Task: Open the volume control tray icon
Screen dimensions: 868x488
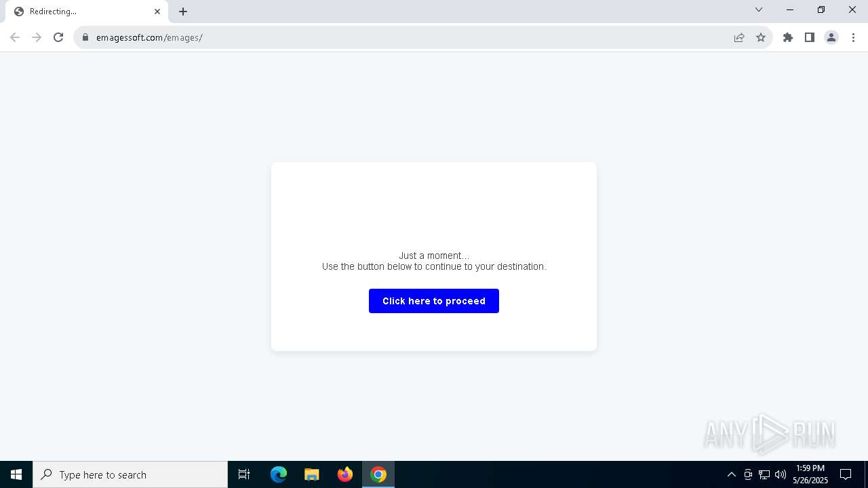Action: point(781,474)
